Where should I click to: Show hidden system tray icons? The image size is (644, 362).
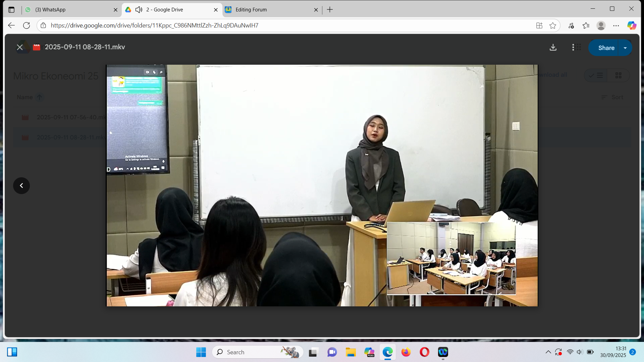[548, 352]
